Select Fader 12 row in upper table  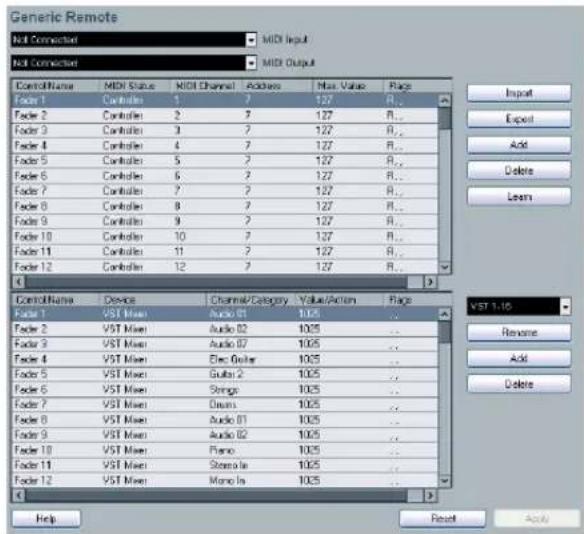[x=225, y=267]
